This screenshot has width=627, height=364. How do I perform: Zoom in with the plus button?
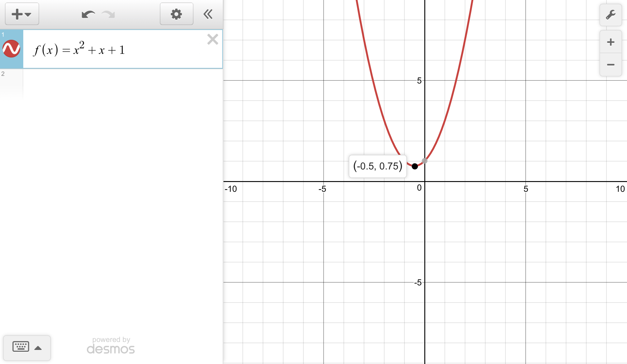click(610, 42)
